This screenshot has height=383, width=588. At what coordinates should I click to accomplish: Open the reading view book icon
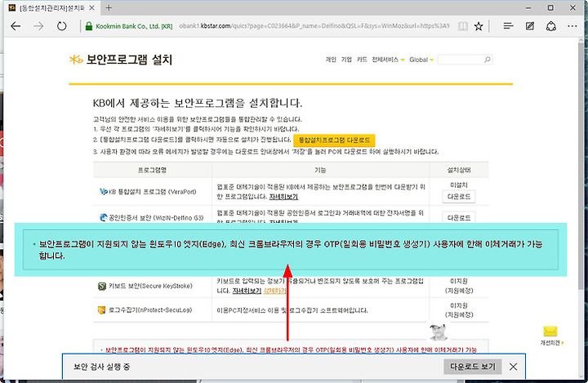click(x=463, y=26)
